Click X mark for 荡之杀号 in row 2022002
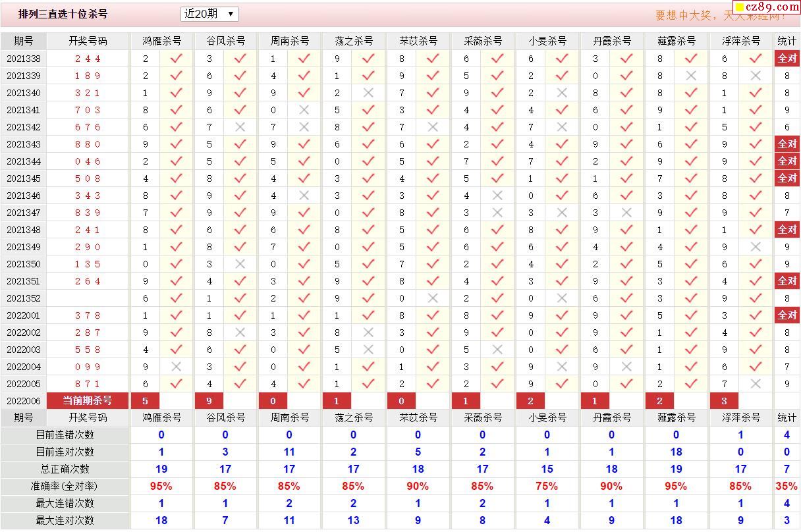Screen dimensions: 801x532 [368, 332]
